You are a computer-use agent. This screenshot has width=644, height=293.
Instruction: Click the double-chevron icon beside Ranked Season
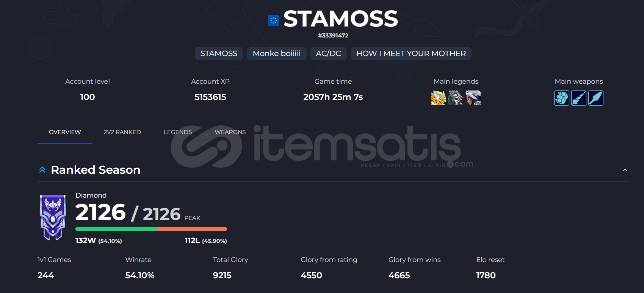42,170
